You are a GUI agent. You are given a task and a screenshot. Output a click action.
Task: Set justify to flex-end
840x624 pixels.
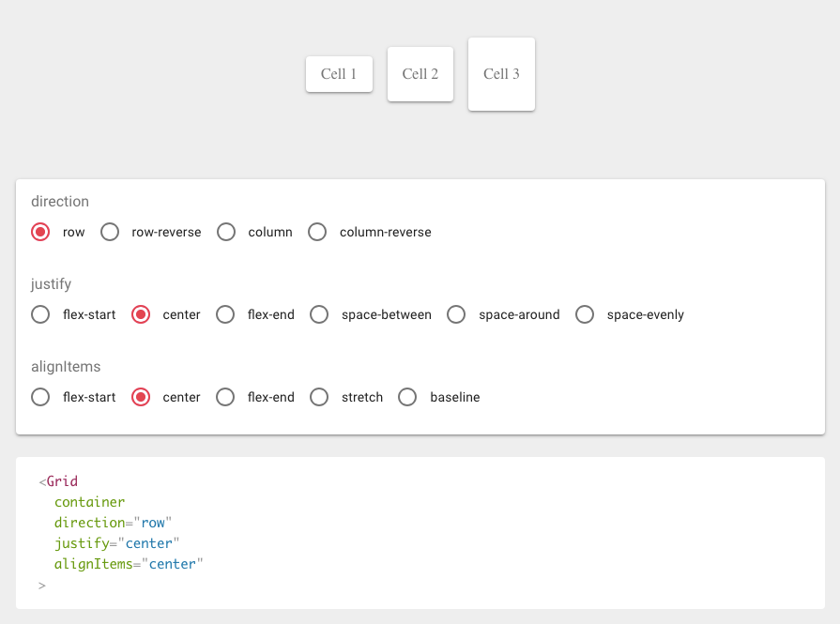[225, 314]
